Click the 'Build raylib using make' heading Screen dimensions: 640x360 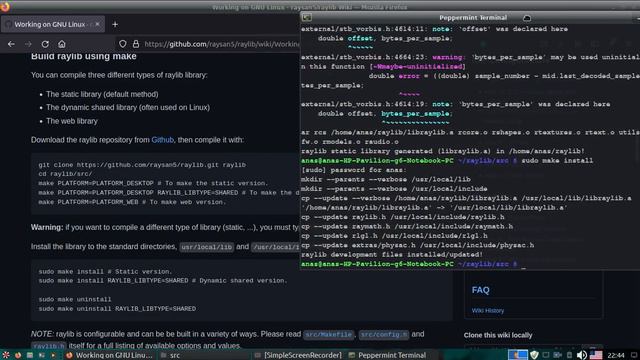[x=84, y=56]
